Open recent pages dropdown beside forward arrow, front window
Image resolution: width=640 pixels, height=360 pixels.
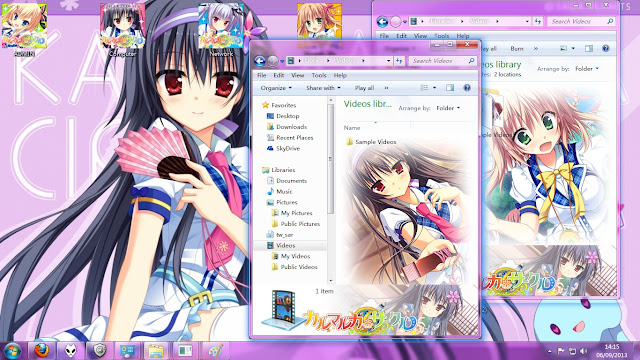(x=282, y=61)
